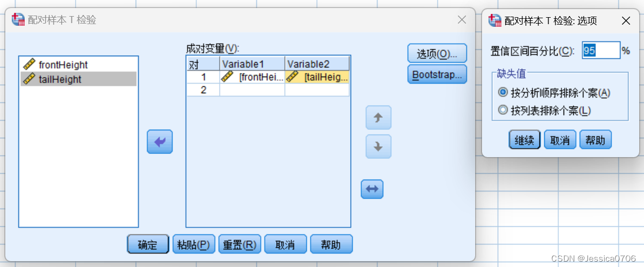This screenshot has width=644, height=267.
Task: Move selected pair down with arrow
Action: 379,146
